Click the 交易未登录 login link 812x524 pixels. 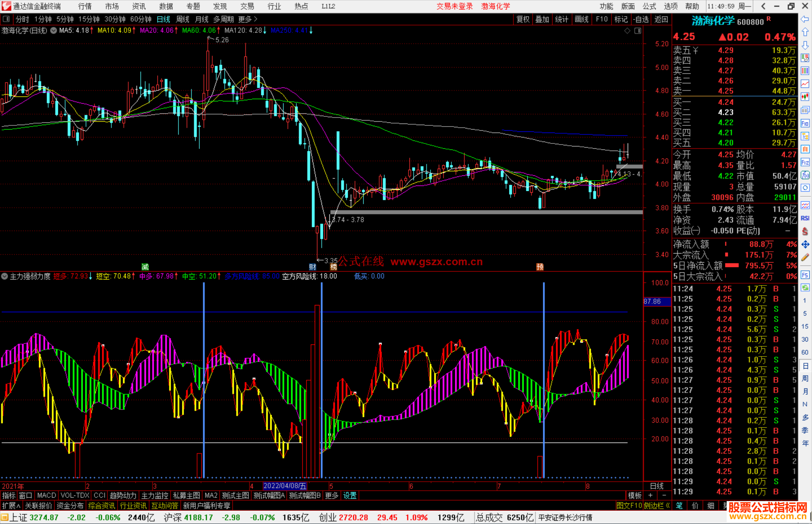(454, 6)
